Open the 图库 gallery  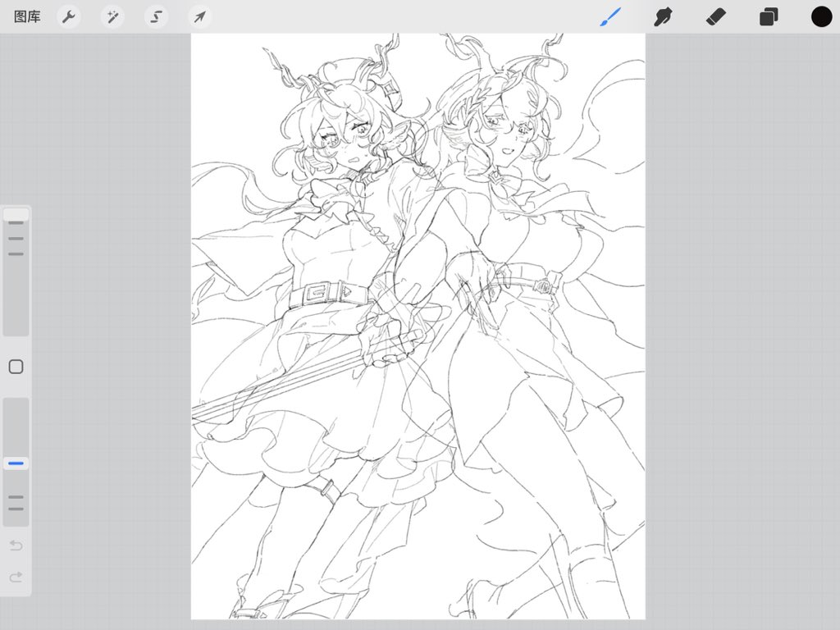[27, 16]
